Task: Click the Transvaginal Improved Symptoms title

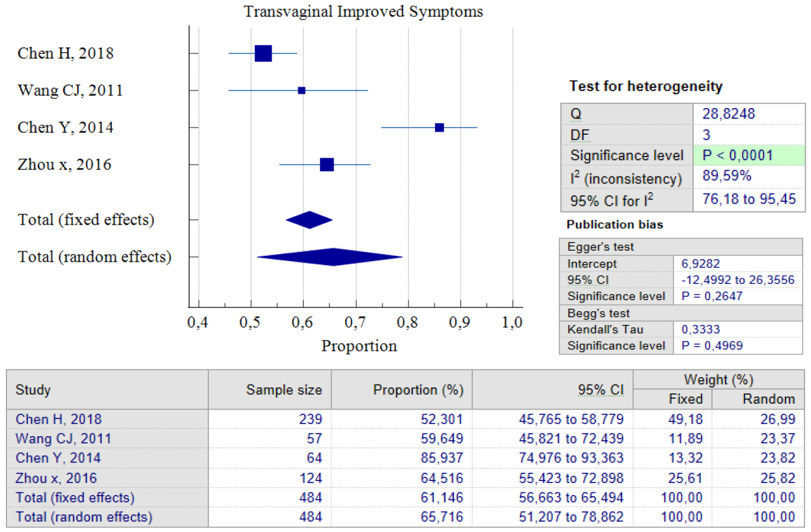Action: [x=364, y=11]
